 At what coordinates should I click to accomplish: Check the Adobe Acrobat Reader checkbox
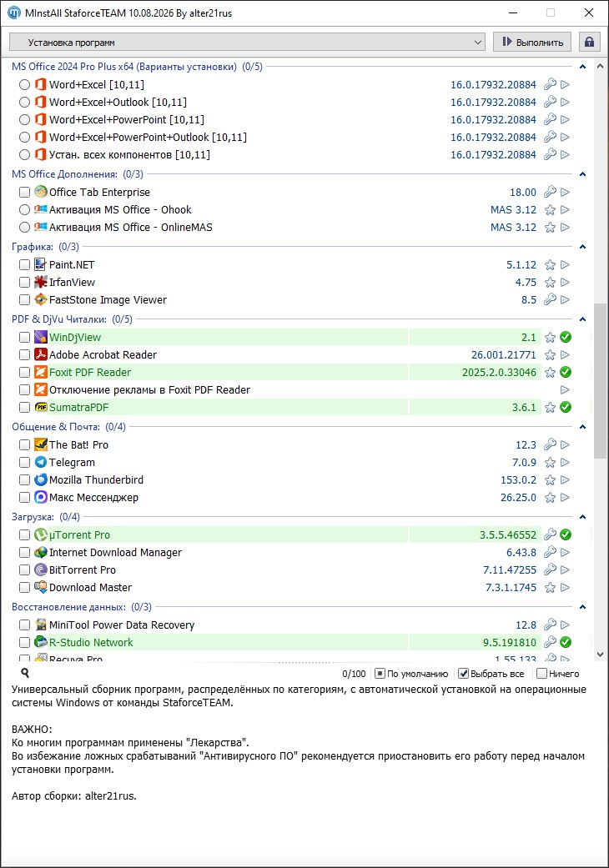(x=24, y=355)
